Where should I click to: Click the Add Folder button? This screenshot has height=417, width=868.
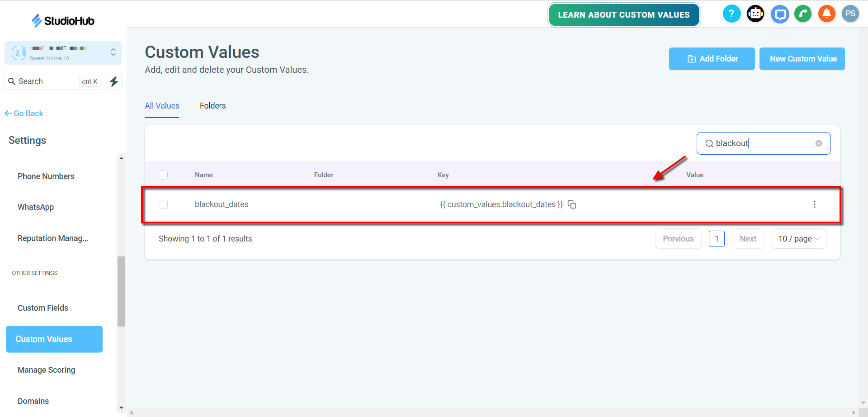click(712, 59)
